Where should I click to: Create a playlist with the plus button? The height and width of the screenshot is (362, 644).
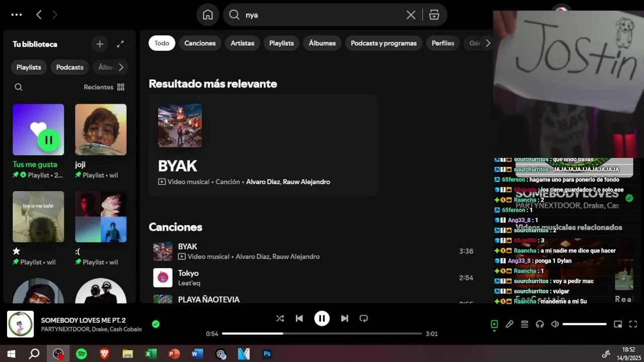(100, 44)
